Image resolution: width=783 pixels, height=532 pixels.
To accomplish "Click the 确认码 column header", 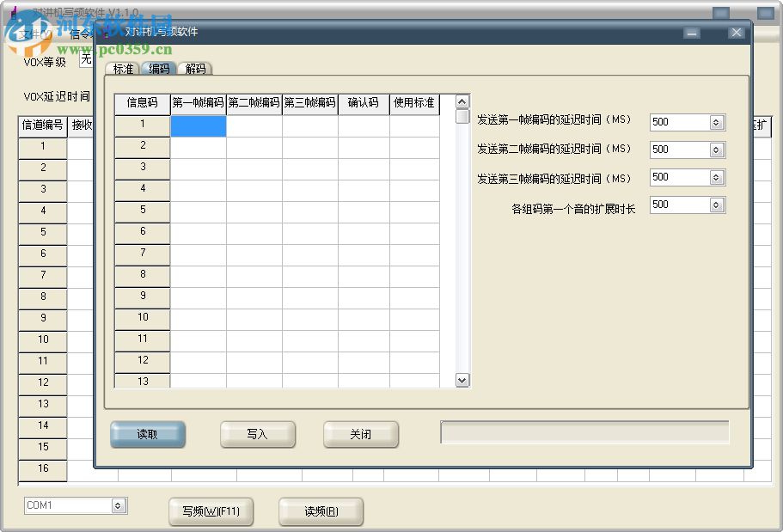I will [x=364, y=104].
